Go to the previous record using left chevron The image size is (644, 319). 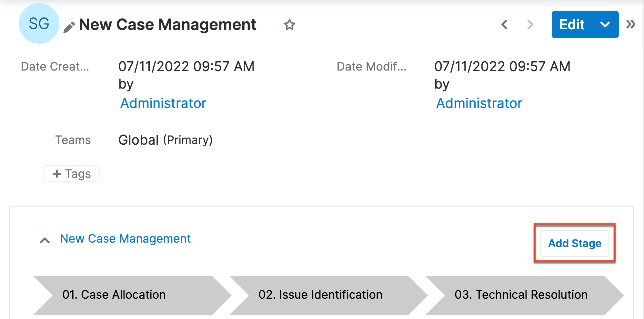(505, 24)
